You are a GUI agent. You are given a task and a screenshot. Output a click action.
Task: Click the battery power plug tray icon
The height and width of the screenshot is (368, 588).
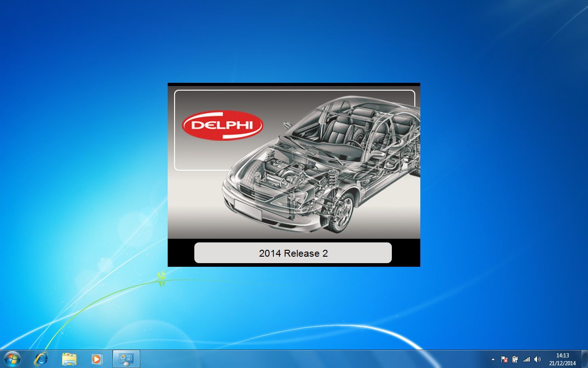tap(515, 359)
